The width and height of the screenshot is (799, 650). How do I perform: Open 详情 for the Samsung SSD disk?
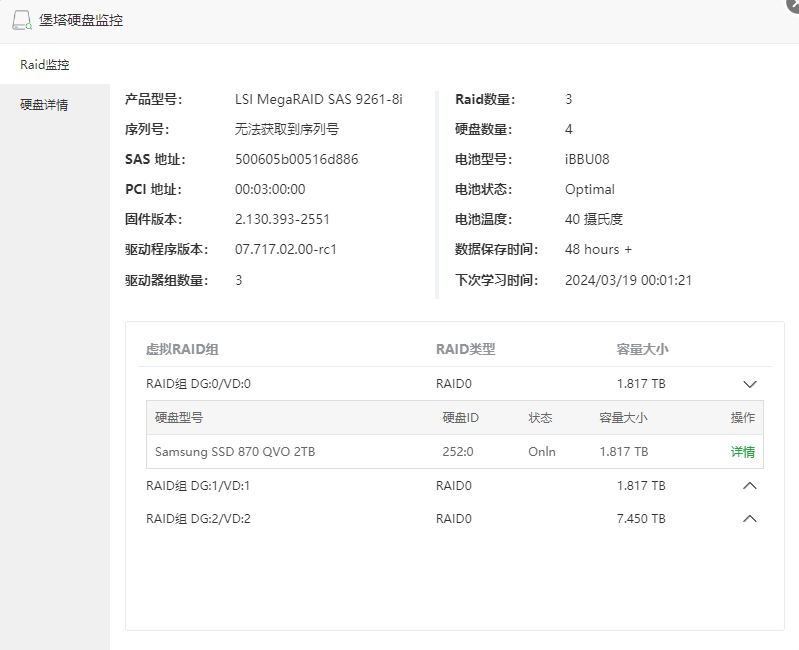tap(742, 452)
